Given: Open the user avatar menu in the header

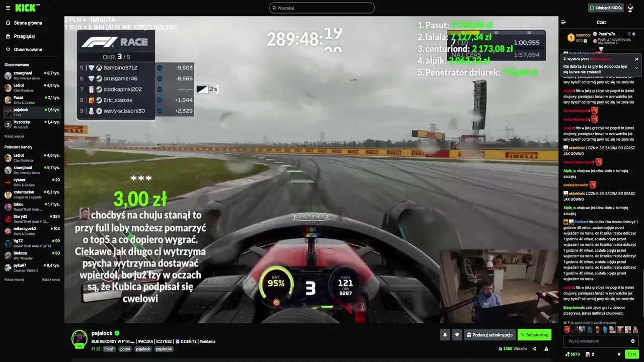Looking at the screenshot, I should 630,8.
